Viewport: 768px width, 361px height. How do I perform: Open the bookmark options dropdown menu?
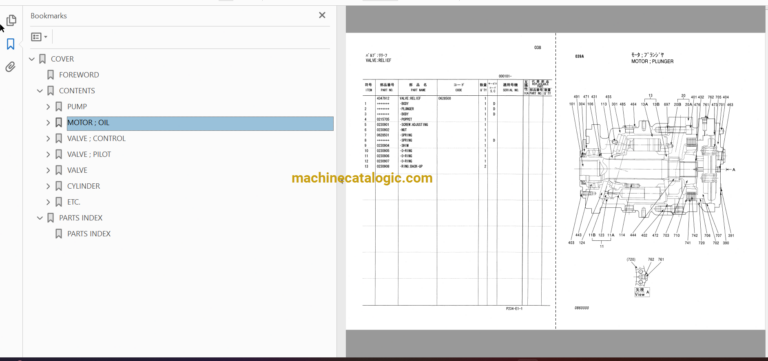(x=39, y=37)
